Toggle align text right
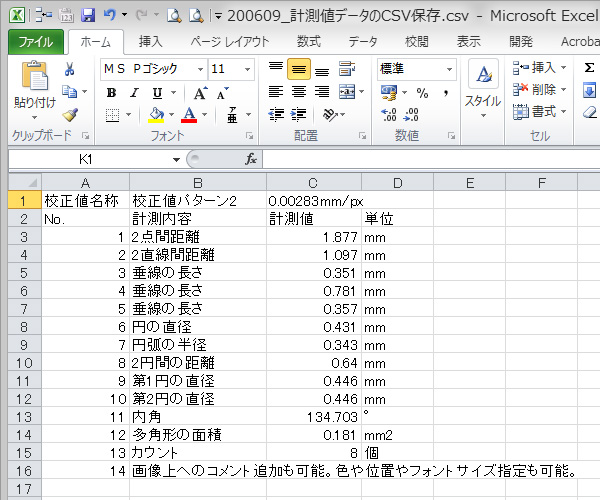This screenshot has width=600, height=500. pyautogui.click(x=322, y=92)
